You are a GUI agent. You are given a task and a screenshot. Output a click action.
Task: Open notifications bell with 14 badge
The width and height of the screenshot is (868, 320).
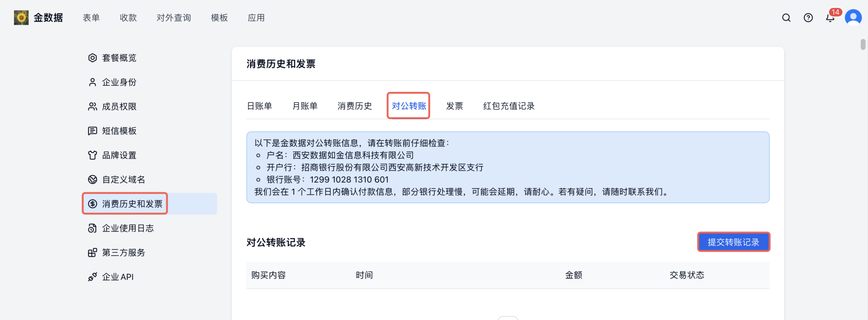pos(830,18)
